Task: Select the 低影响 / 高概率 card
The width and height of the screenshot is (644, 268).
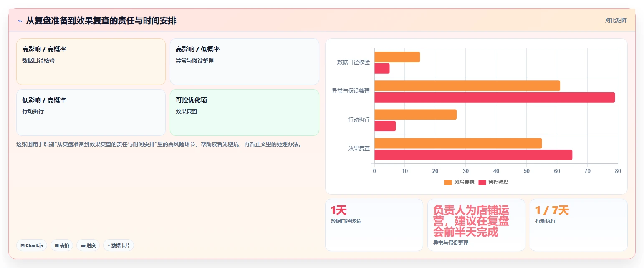Action: coord(91,113)
